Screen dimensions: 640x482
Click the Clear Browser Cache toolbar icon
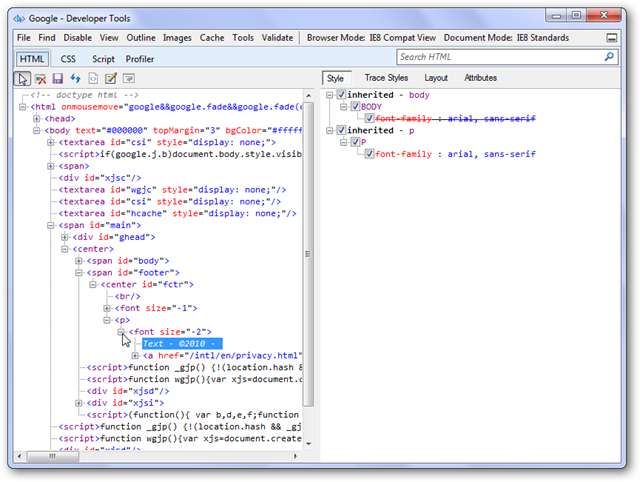pos(41,78)
